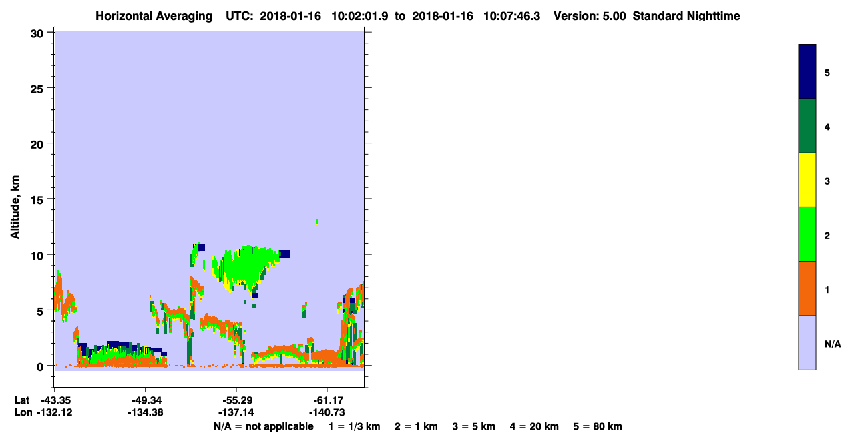Click the '4 = 20 km' legend note
This screenshot has width=868, height=445.
coord(534,426)
